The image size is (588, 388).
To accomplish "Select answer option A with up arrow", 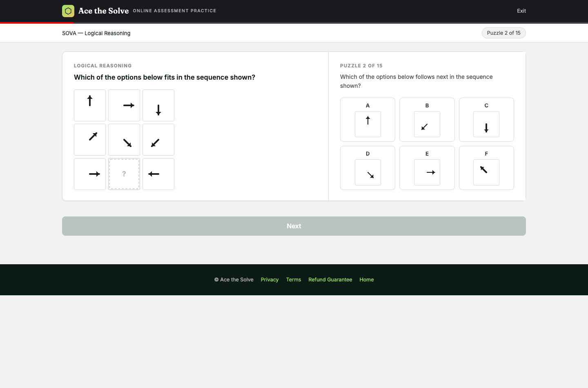I will coord(367,120).
